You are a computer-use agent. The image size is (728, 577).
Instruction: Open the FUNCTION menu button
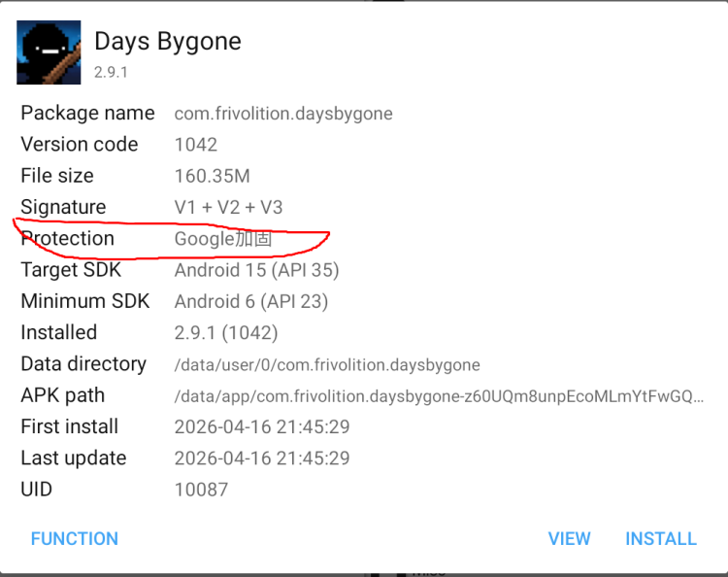[75, 539]
